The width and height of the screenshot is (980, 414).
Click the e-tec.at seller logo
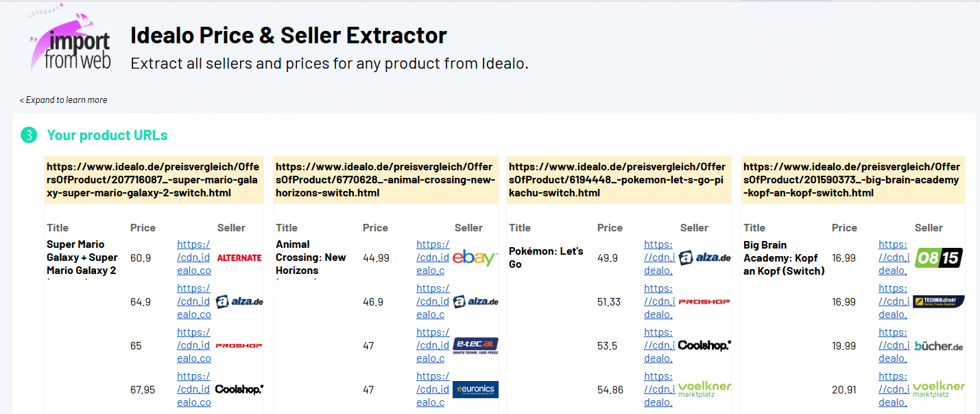point(475,345)
